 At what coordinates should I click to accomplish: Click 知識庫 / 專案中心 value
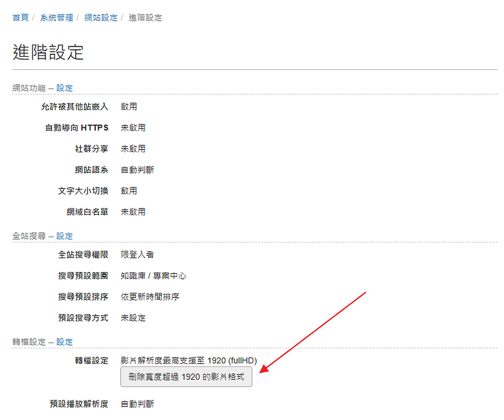(x=153, y=276)
